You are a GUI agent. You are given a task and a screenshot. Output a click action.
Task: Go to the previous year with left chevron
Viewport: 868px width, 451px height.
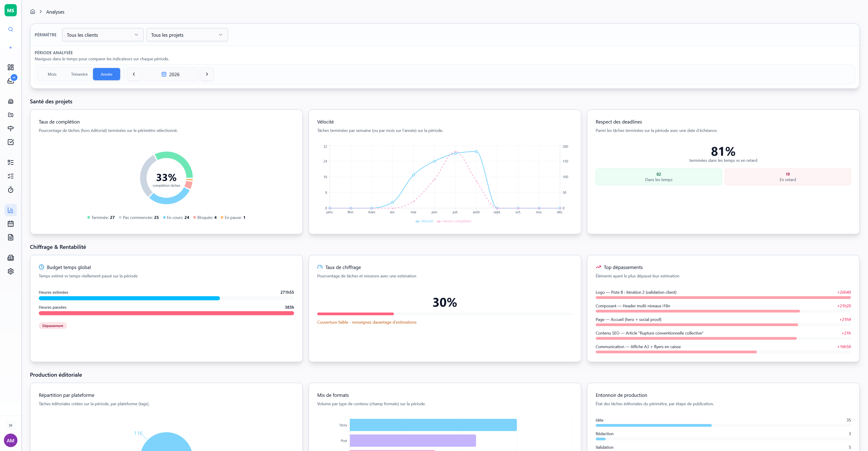click(134, 74)
